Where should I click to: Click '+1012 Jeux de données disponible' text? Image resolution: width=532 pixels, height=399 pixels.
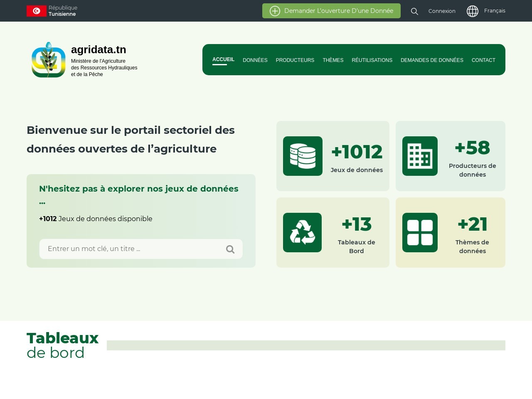96,219
